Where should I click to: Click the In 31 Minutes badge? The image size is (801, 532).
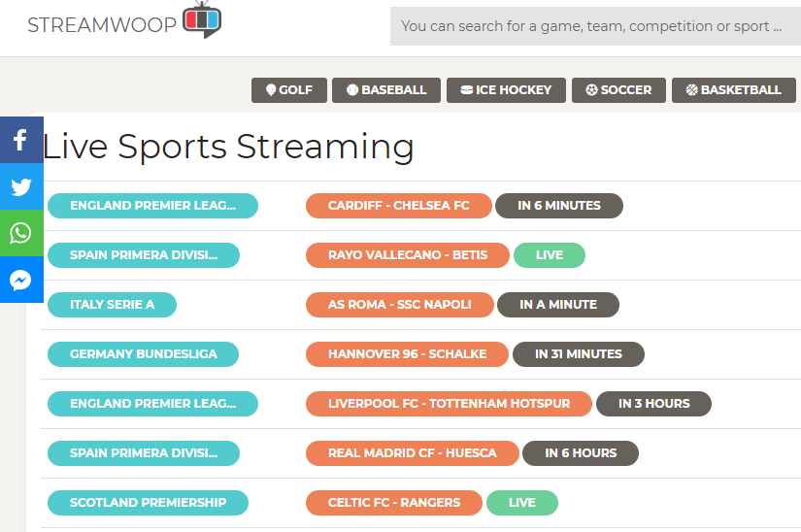tap(579, 354)
